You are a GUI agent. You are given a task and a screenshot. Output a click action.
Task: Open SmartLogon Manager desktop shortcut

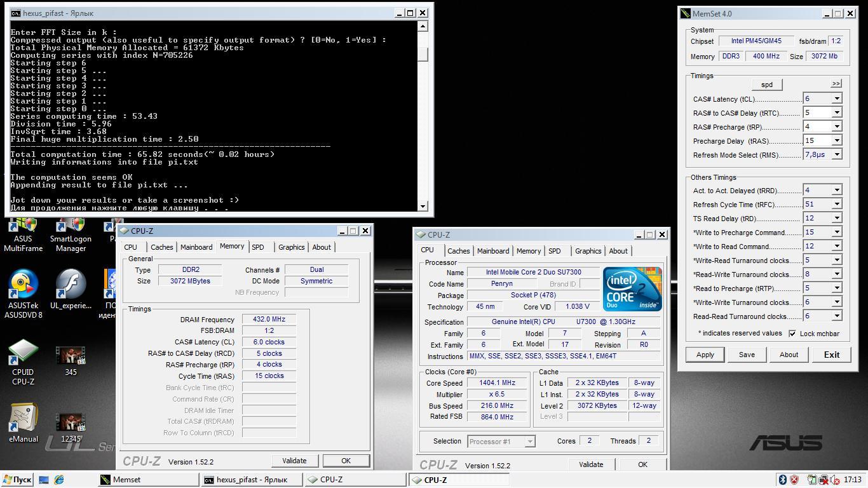[x=71, y=235]
